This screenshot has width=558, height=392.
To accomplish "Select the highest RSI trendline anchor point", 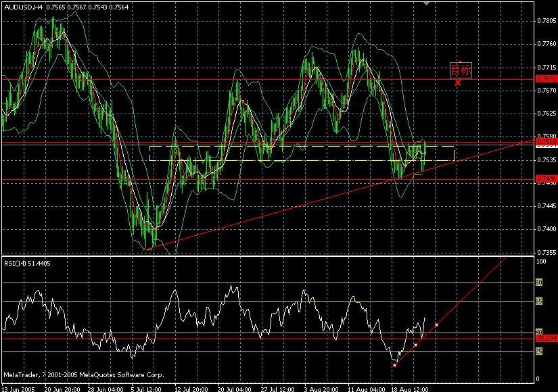I will click(x=436, y=325).
